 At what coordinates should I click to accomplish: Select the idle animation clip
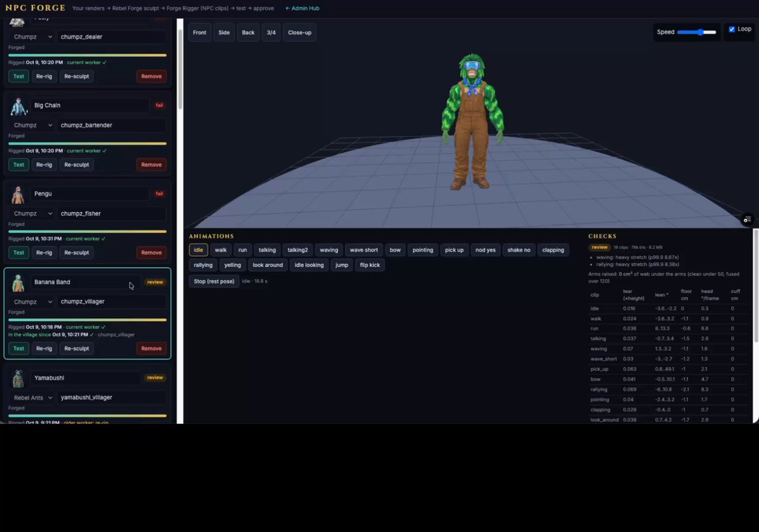click(199, 250)
